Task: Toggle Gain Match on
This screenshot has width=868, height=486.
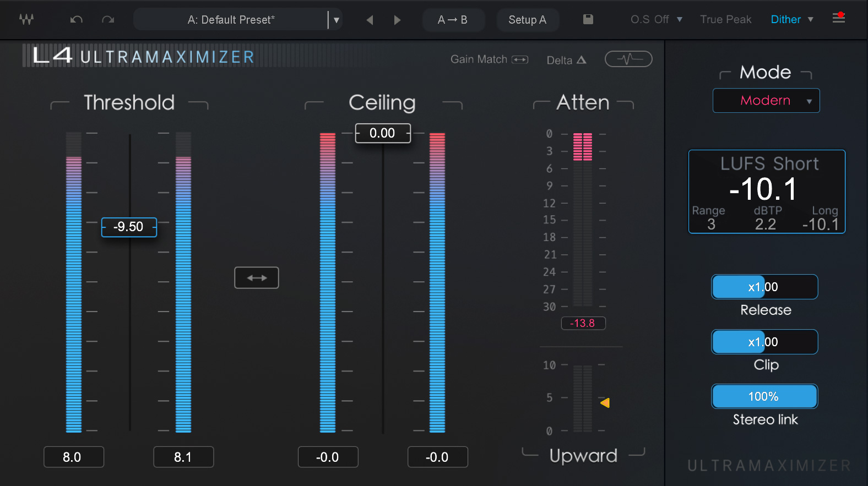Action: [x=489, y=59]
